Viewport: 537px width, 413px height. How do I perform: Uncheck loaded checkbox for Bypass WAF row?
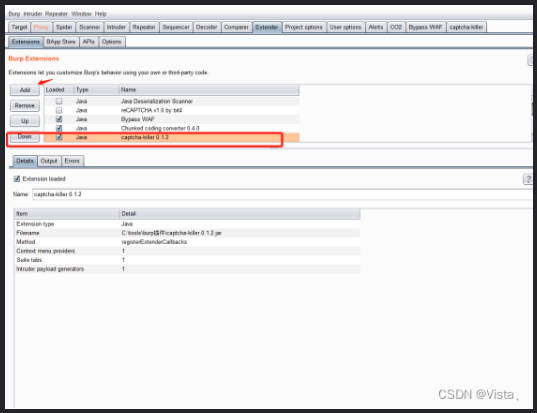[x=59, y=119]
